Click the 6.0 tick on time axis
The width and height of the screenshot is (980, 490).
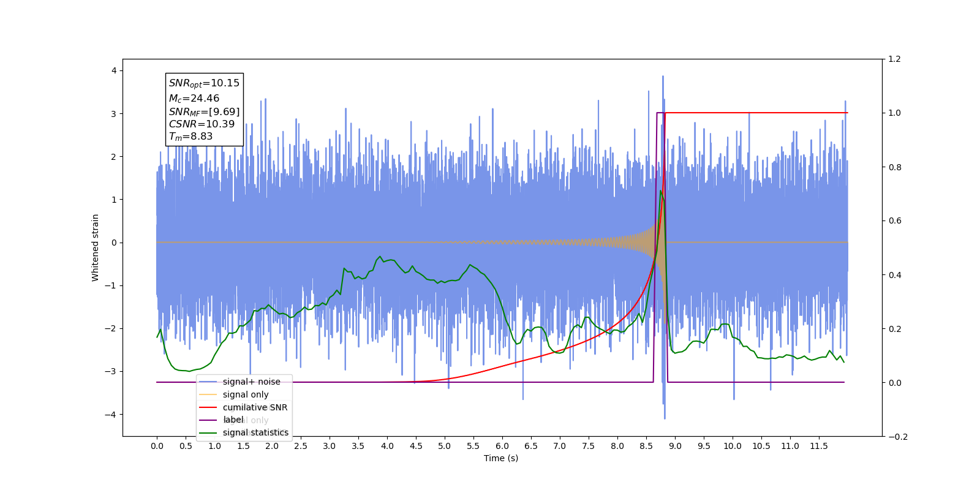pos(502,446)
